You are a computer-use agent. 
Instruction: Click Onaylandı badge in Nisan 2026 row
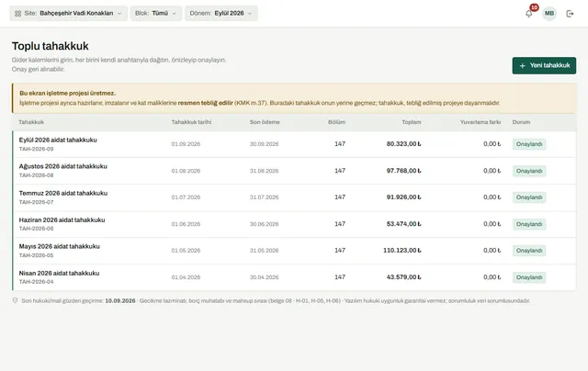[529, 277]
